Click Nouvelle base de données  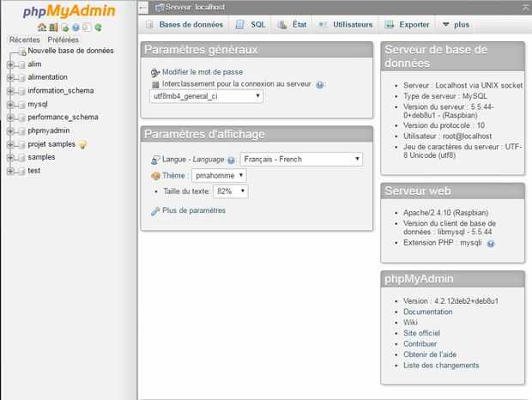coord(70,51)
